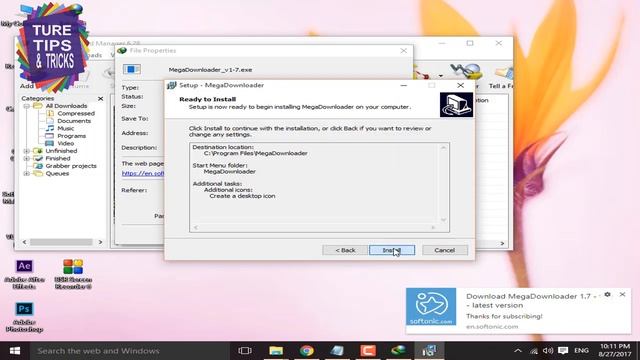Open File Explorer from taskbar
Viewport: 640px width, 360px height.
[x=276, y=351]
